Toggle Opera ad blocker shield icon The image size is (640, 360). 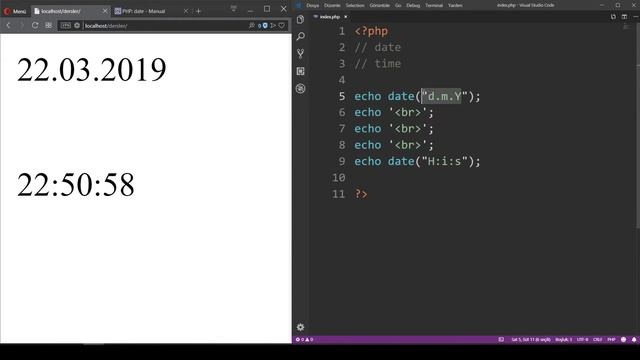[264, 25]
